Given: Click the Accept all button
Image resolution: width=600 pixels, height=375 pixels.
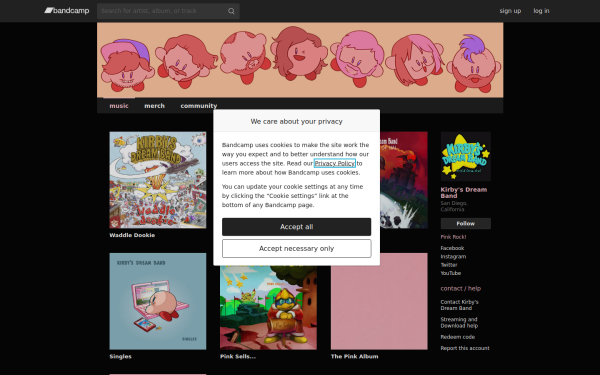Looking at the screenshot, I should [x=297, y=227].
